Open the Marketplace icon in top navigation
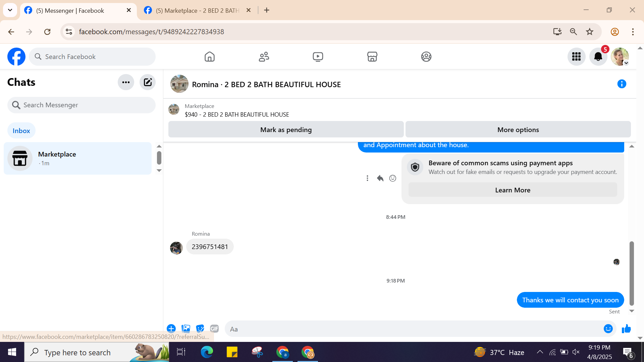644x362 pixels. tap(372, 57)
